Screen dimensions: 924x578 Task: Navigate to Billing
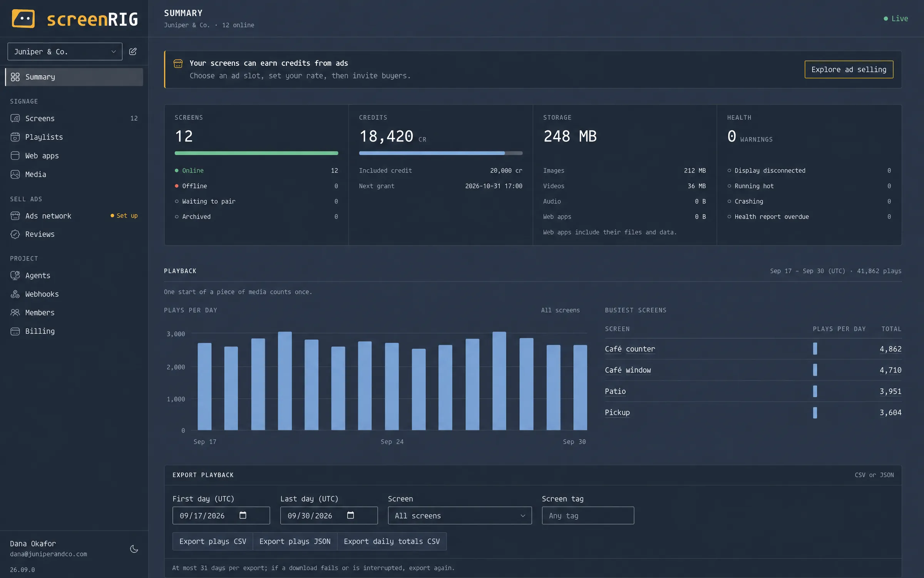74,331
